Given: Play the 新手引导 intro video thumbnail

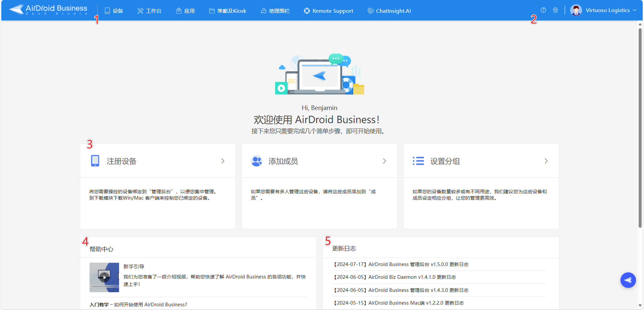Looking at the screenshot, I should (x=104, y=277).
